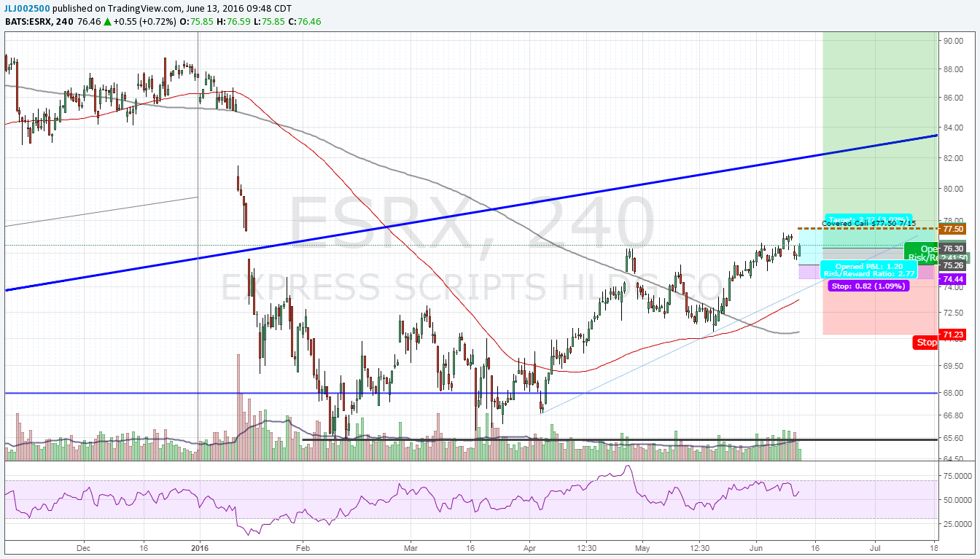Screen dimensions: 980x559
Task: Select the O:75.85 open value
Action: point(196,22)
